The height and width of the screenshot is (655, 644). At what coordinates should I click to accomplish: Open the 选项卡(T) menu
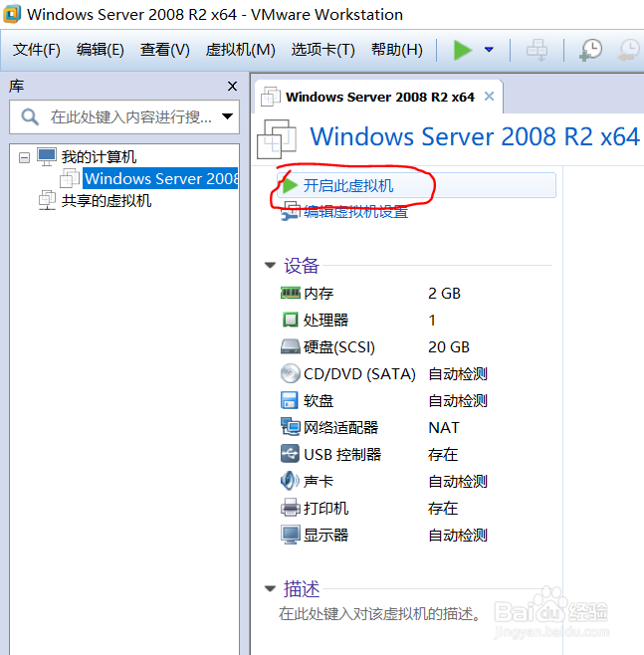tap(322, 50)
